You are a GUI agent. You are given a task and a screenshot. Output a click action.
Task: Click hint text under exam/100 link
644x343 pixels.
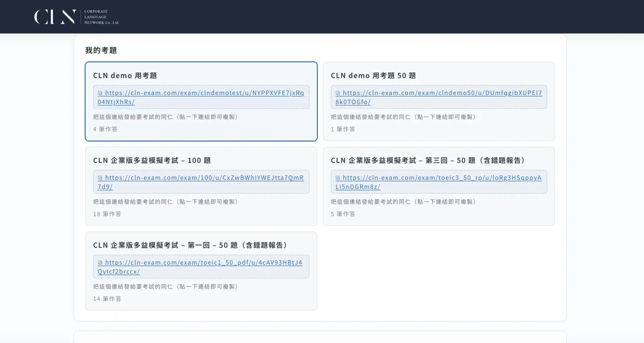166,202
